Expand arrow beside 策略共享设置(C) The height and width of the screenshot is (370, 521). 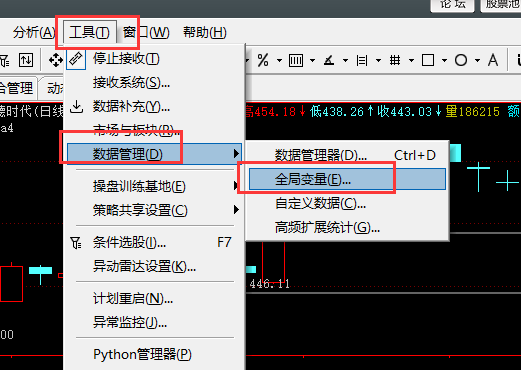point(236,210)
